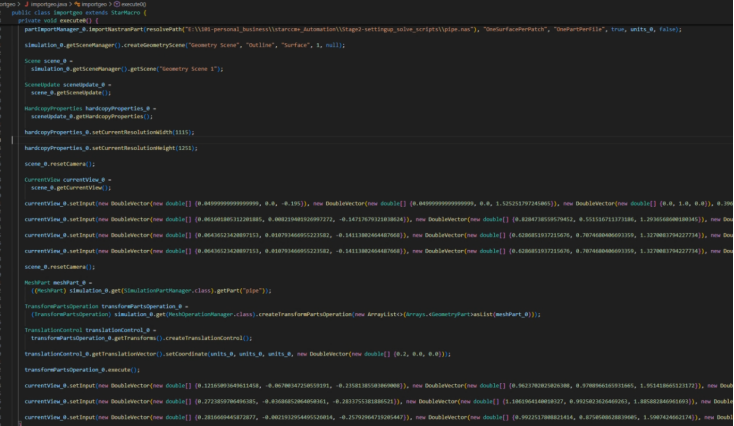Click the 'Scene scene_0 =' declaration line

coord(49,61)
